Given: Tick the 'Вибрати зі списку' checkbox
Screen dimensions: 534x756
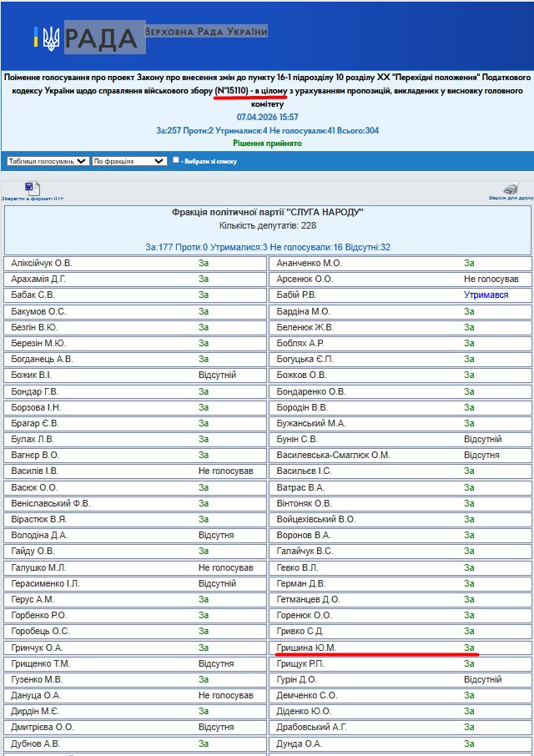Looking at the screenshot, I should click(176, 160).
